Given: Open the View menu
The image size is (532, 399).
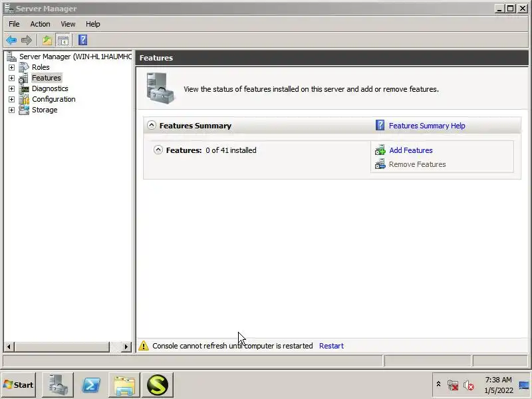Looking at the screenshot, I should [x=68, y=24].
